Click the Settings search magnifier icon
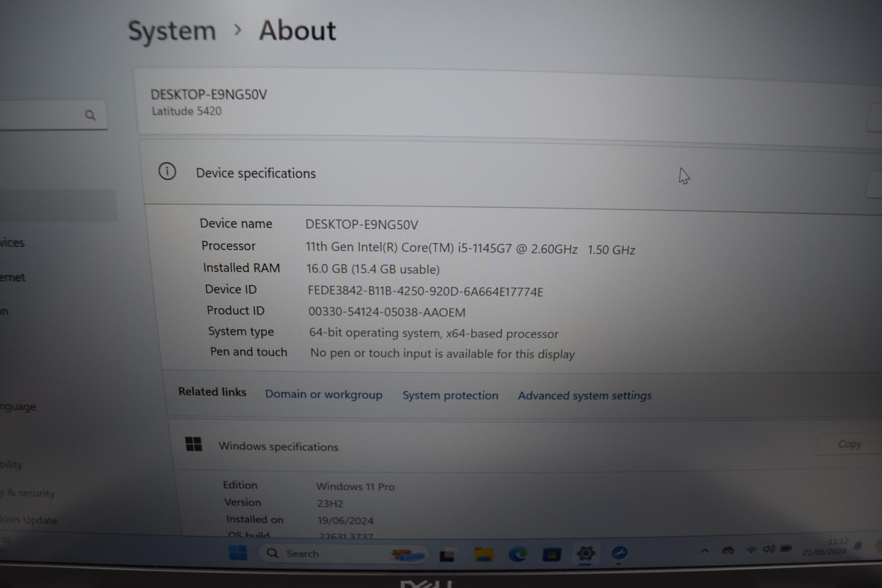 (x=90, y=115)
